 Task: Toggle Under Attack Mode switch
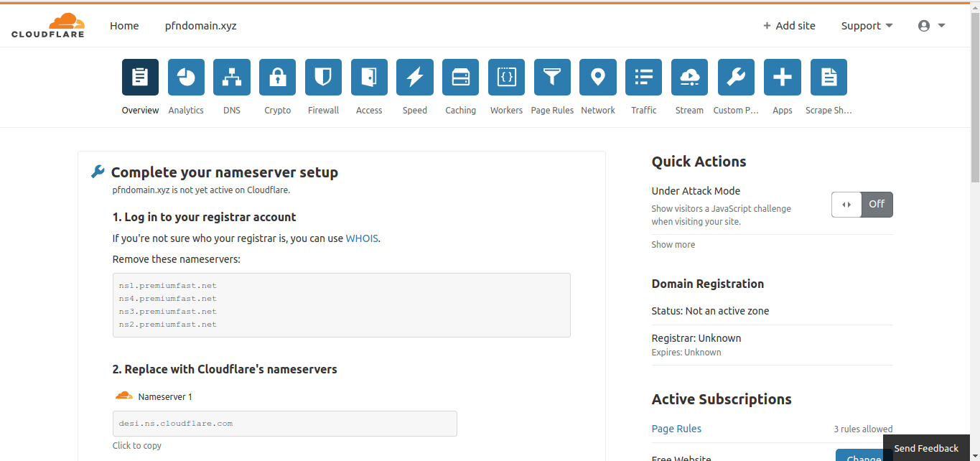(862, 204)
